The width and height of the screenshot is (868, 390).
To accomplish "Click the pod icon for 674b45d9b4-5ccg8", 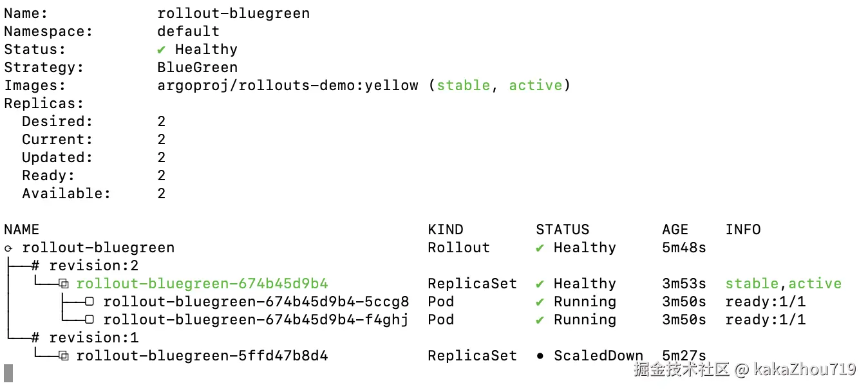I will pyautogui.click(x=90, y=302).
